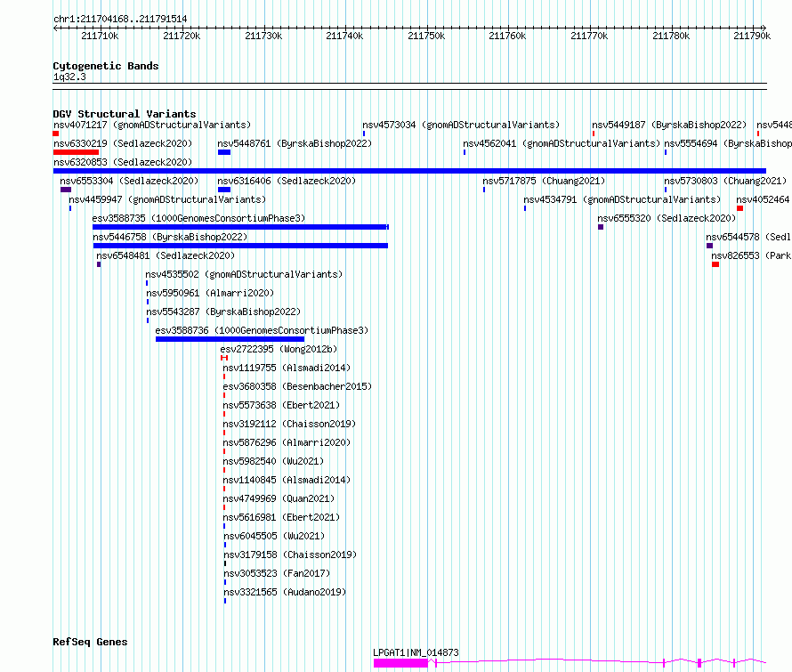The image size is (792, 672).
Task: Click nsv4562041 gnomADStructuralVariants label
Action: tap(562, 143)
